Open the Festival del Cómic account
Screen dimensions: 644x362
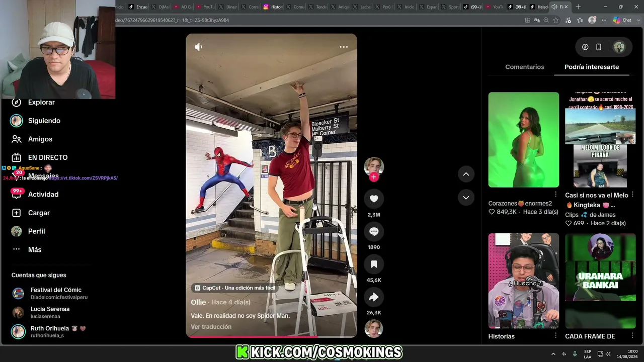(x=50, y=293)
